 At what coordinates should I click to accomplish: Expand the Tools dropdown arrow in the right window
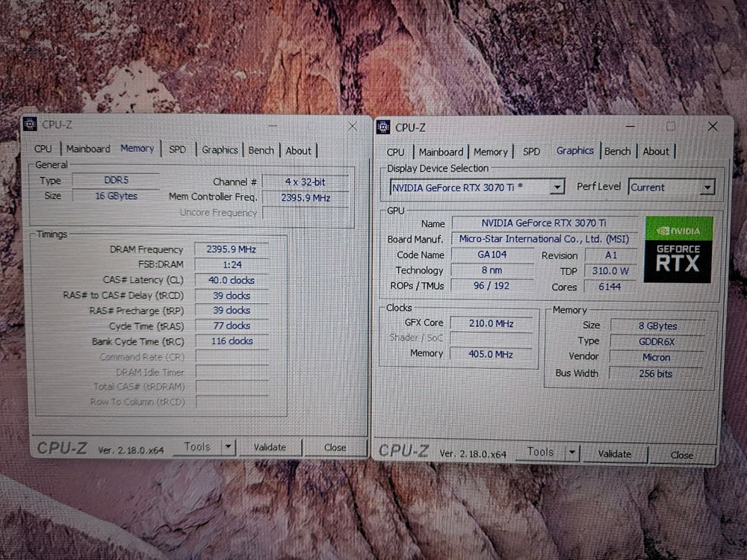572,452
